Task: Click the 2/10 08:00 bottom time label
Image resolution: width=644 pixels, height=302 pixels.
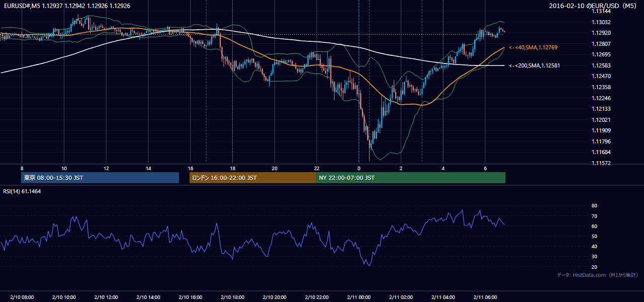Action: [22, 297]
